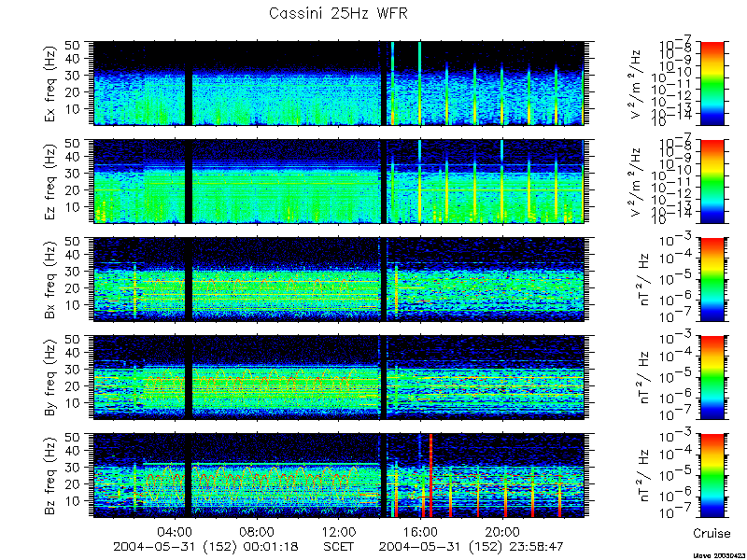
Task: Click the Ez panel color scale bar
Action: coord(712,181)
